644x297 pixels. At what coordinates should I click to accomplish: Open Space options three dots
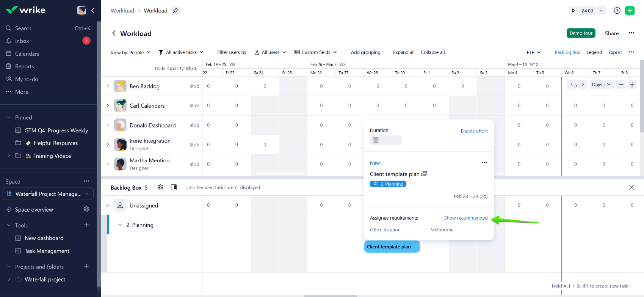pos(86,181)
